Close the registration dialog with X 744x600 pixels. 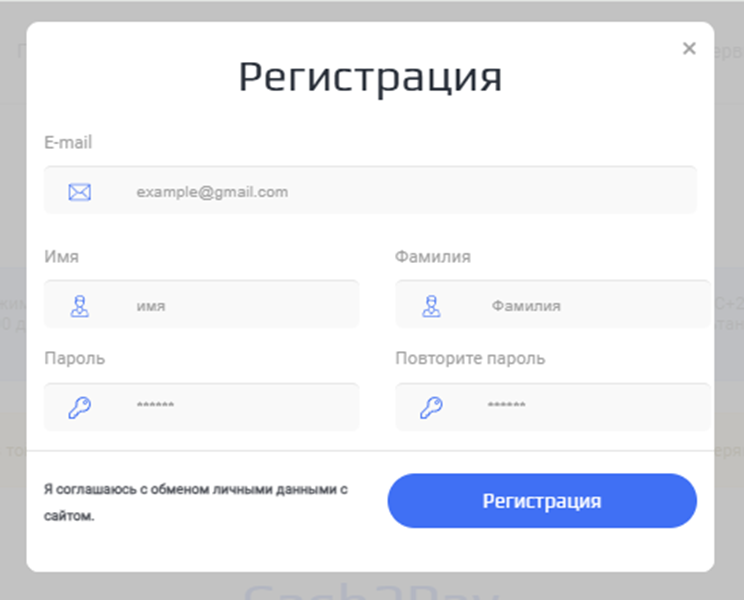(x=689, y=48)
